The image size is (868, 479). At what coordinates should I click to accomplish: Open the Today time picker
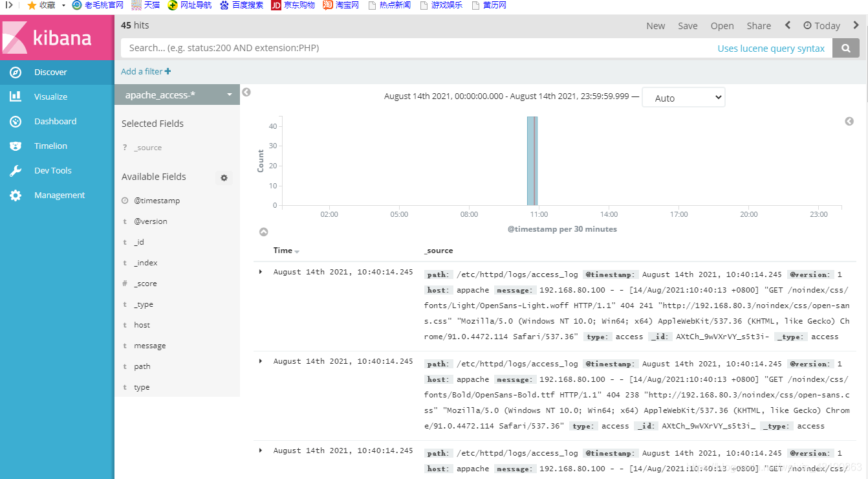click(821, 26)
